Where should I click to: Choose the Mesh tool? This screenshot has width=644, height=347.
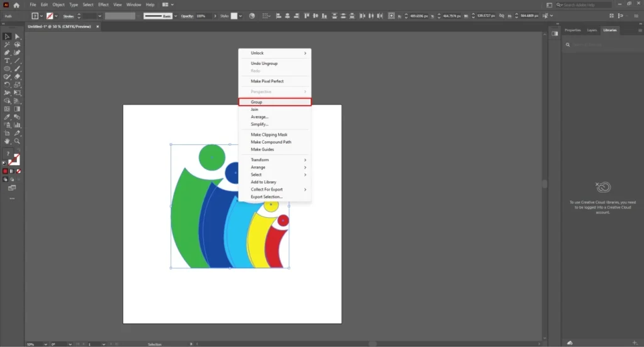7,109
